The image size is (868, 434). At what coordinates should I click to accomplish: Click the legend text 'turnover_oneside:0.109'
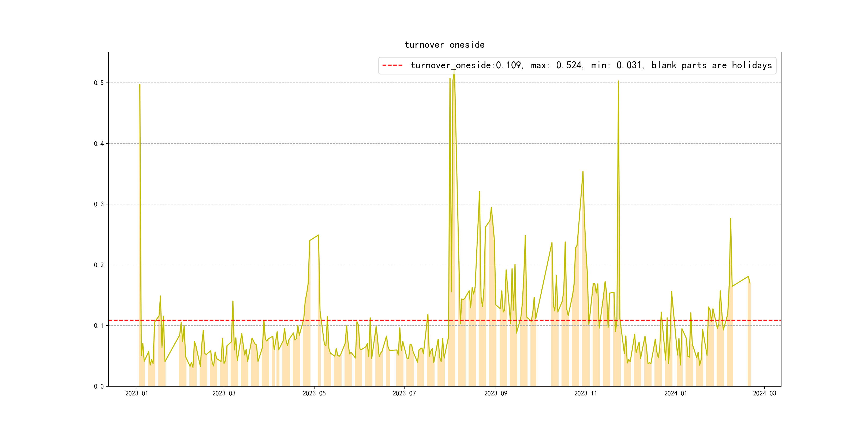tap(466, 65)
